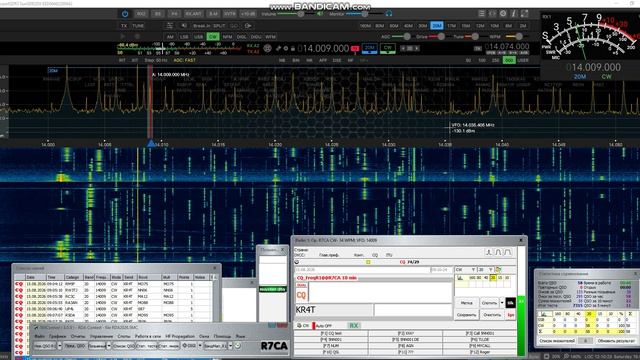Mute the volume speaker icon
Viewport: 640px width, 360px height.
tap(320, 14)
